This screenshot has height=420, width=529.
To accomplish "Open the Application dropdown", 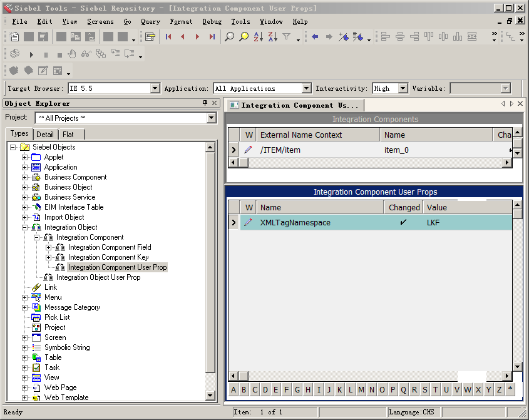I will pyautogui.click(x=306, y=88).
